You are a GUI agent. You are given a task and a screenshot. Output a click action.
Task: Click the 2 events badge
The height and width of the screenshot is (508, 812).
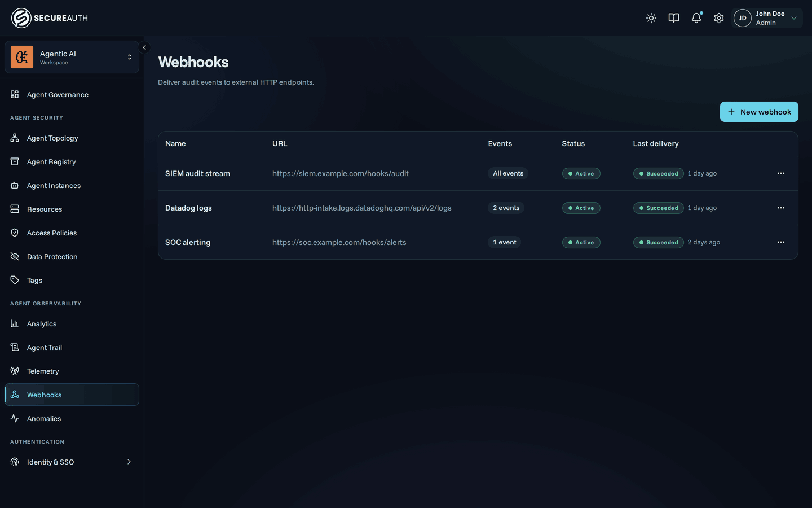pyautogui.click(x=506, y=208)
